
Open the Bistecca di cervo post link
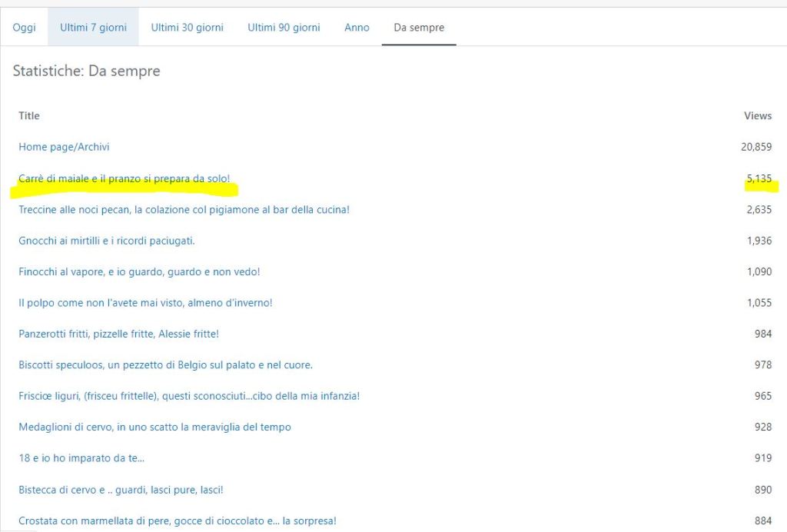pyautogui.click(x=121, y=490)
